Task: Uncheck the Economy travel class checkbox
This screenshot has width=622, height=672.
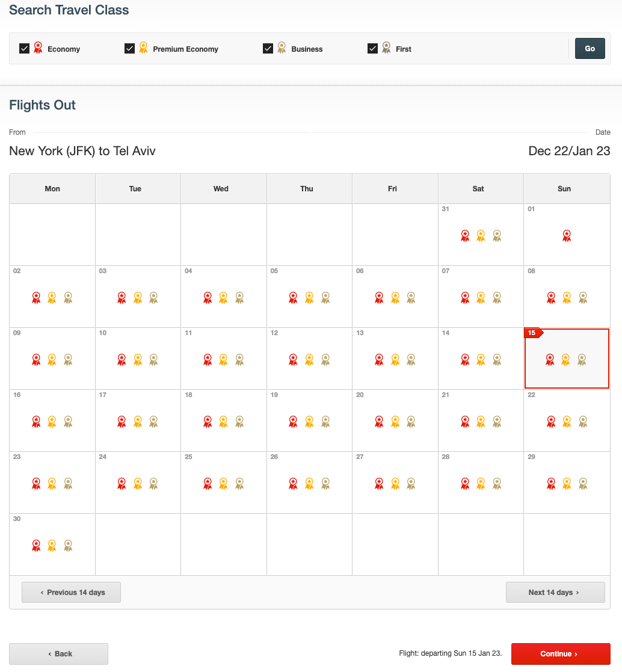Action: click(25, 48)
